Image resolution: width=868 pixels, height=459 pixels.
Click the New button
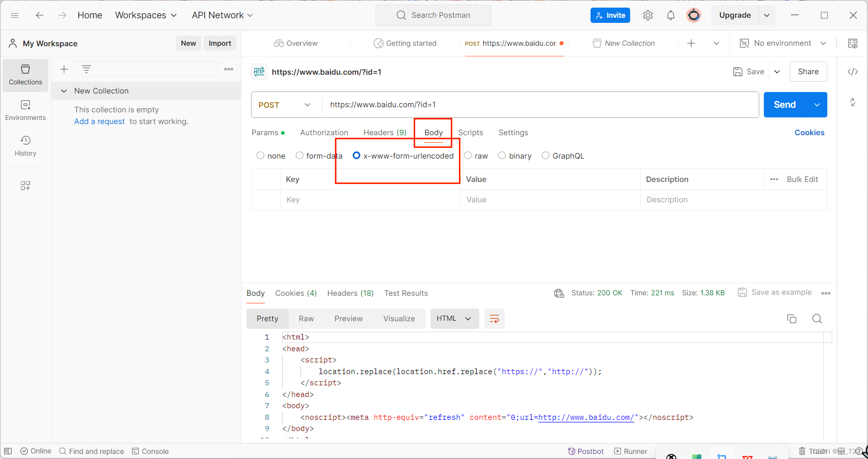click(x=189, y=43)
